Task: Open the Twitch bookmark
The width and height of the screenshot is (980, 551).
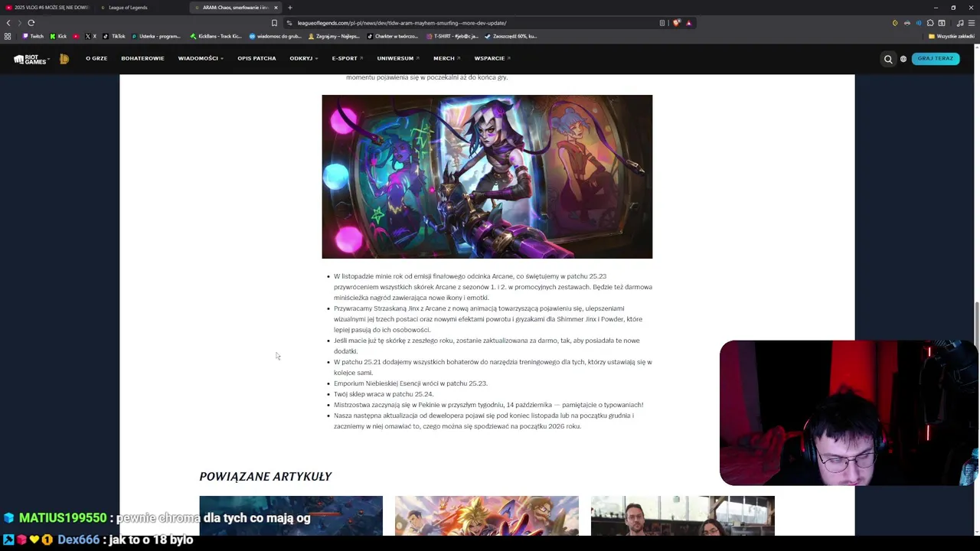Action: pos(33,36)
